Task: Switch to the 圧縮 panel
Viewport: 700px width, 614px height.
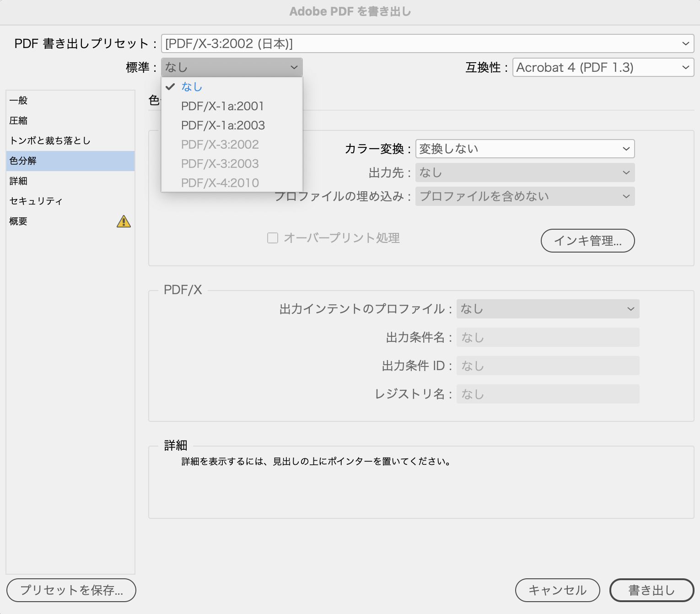Action: point(70,120)
